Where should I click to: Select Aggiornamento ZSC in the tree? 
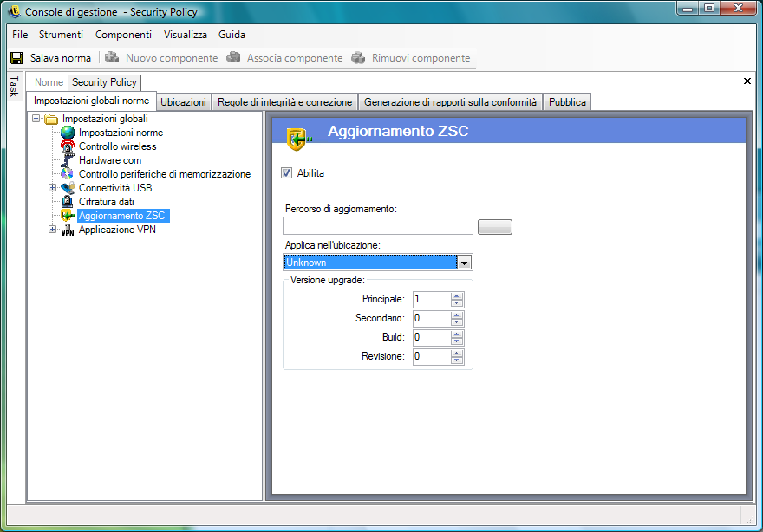[x=122, y=216]
